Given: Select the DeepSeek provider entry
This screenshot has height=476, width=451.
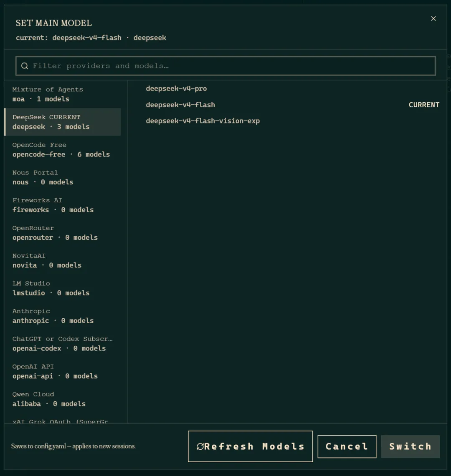Looking at the screenshot, I should point(63,122).
